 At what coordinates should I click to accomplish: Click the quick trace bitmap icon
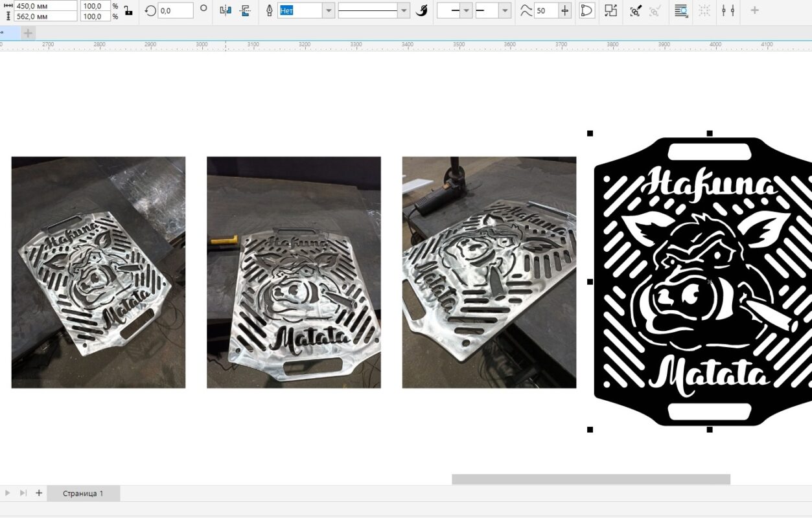636,10
